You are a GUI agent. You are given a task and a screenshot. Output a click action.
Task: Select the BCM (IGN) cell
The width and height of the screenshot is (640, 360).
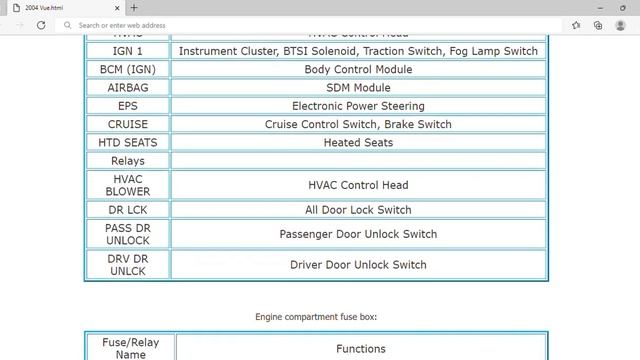(128, 69)
